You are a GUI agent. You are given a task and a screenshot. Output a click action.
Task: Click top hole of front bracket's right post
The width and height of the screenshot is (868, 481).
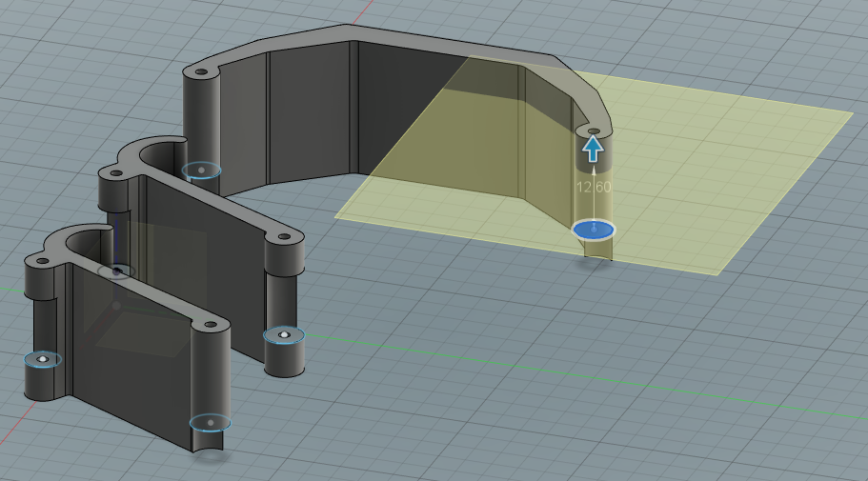point(211,325)
